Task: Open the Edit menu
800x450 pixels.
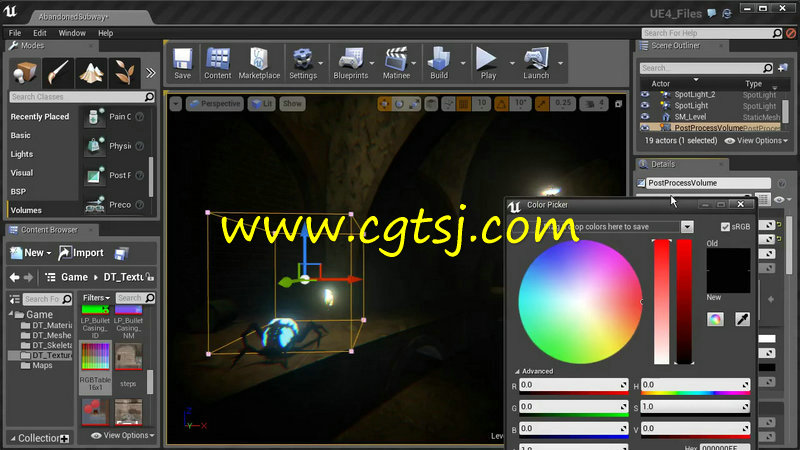Action: [x=40, y=33]
